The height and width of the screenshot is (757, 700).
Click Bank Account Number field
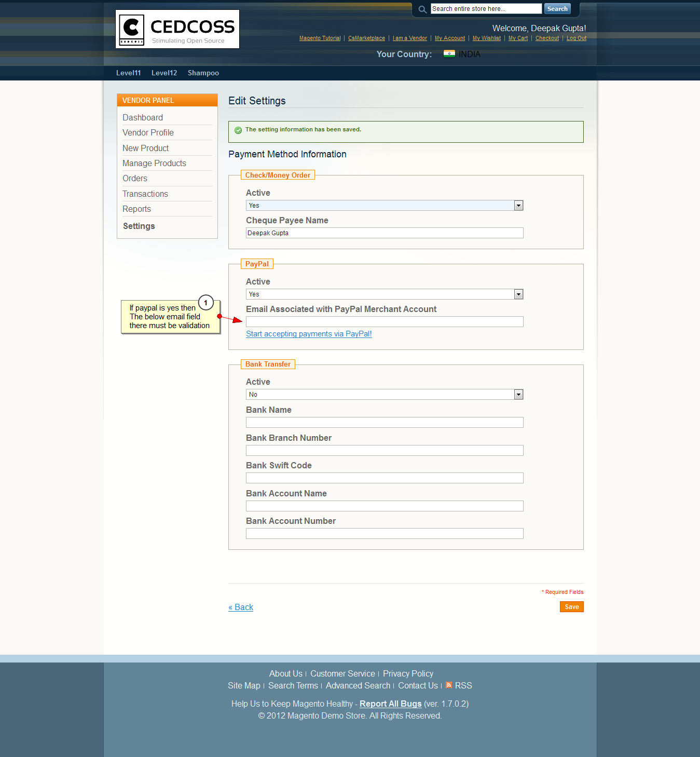point(385,534)
